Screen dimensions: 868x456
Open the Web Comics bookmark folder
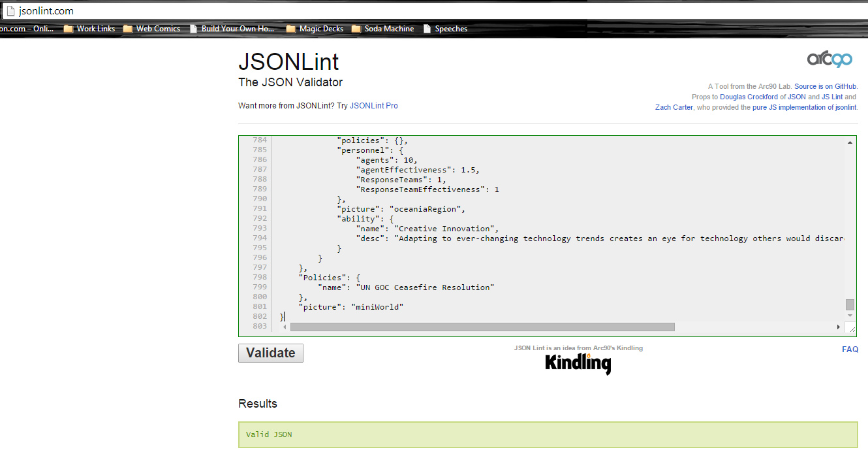tap(151, 29)
